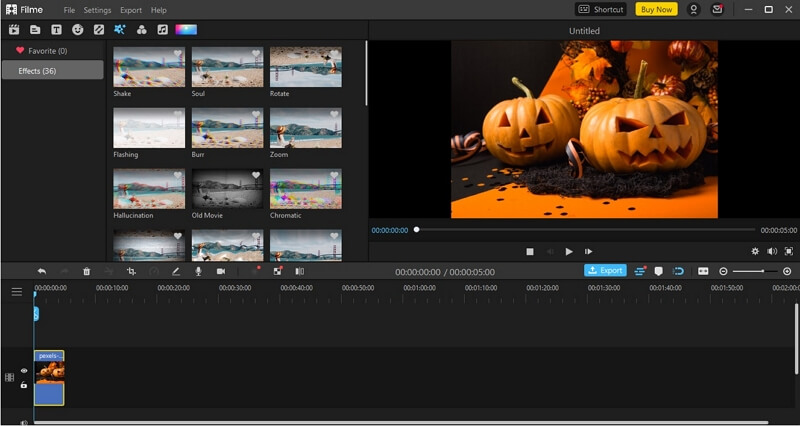Open the Edit pencil tool
Screen dimensions: 800x426
pos(176,271)
